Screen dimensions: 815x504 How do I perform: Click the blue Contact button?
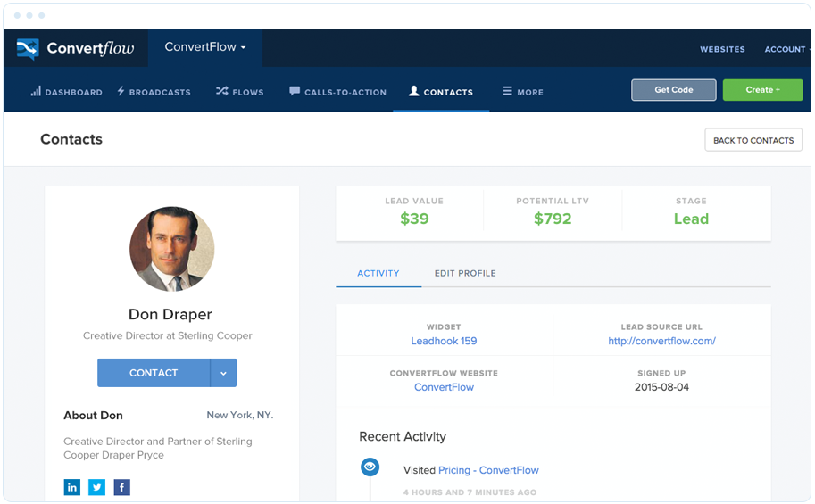[x=154, y=373]
